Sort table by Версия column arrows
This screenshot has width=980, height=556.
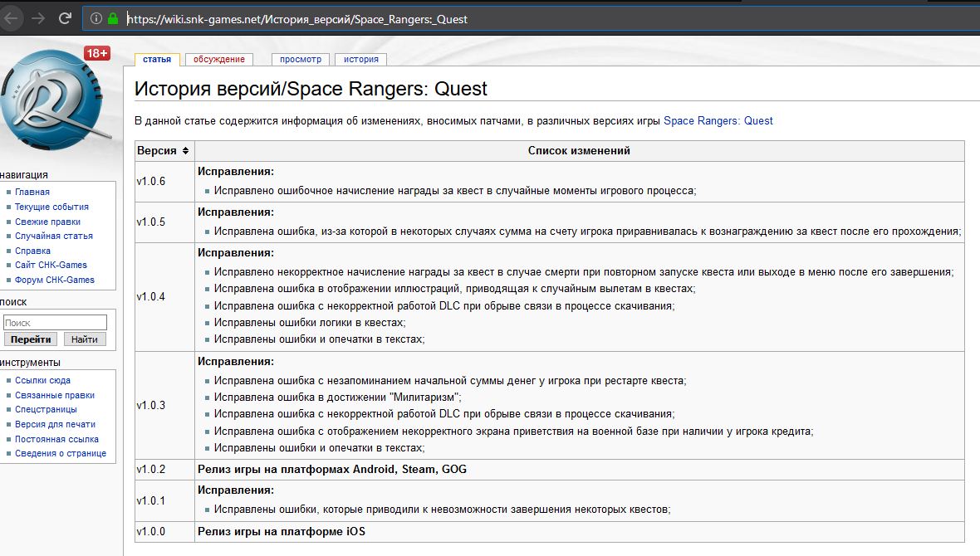click(x=186, y=150)
